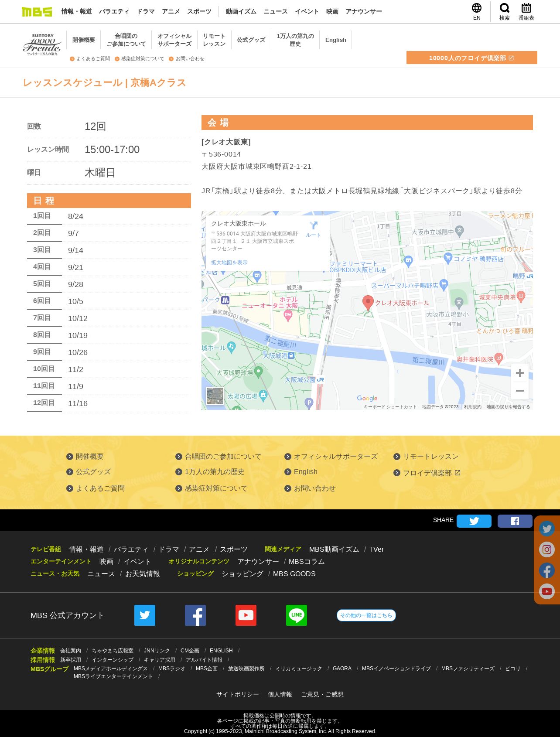Viewport: 560px width, 737px height.
Task: Click the MBS logo in the header
Action: 37,12
